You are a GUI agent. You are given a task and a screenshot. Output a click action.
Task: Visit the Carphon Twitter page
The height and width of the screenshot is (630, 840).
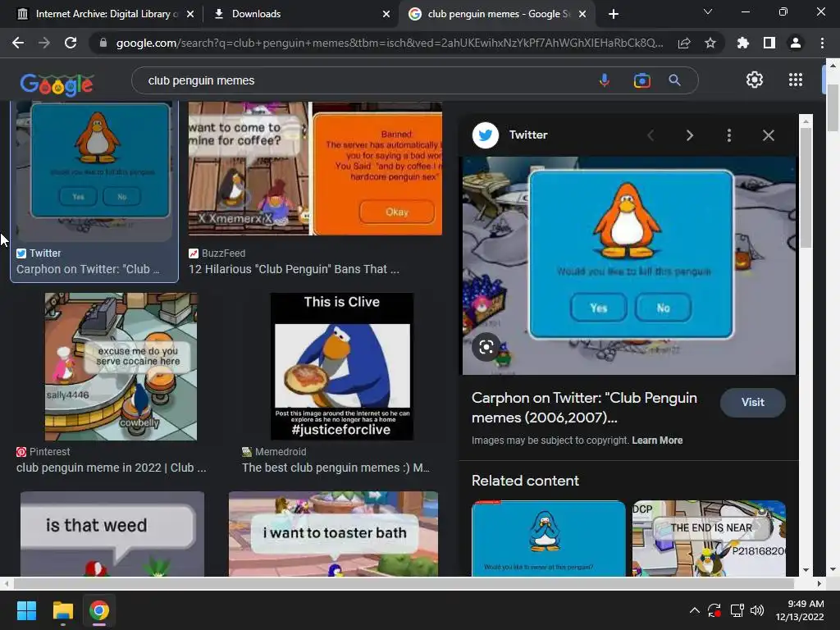[x=753, y=402]
